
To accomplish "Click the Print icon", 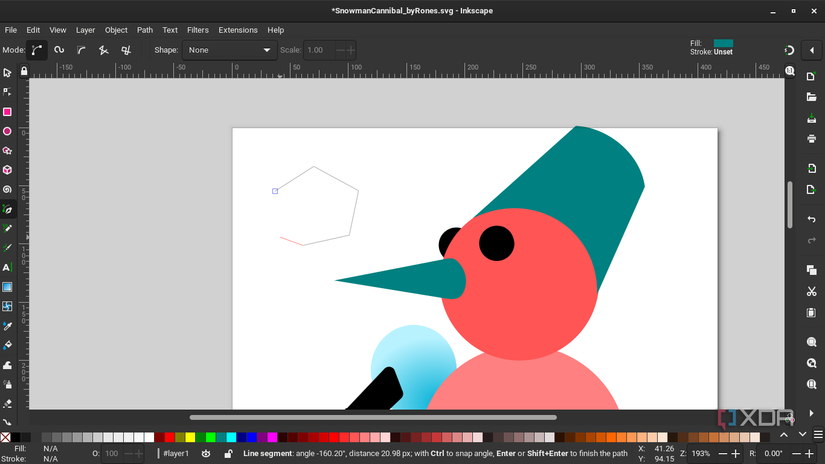I will [x=811, y=139].
